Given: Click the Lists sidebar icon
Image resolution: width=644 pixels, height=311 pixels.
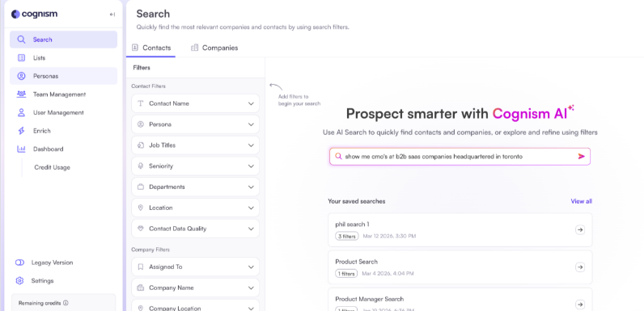Looking at the screenshot, I should (21, 58).
